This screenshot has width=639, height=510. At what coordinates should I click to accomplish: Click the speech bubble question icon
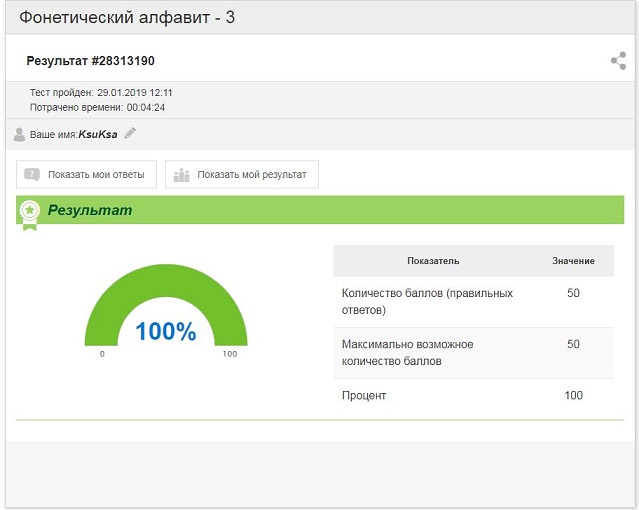32,174
